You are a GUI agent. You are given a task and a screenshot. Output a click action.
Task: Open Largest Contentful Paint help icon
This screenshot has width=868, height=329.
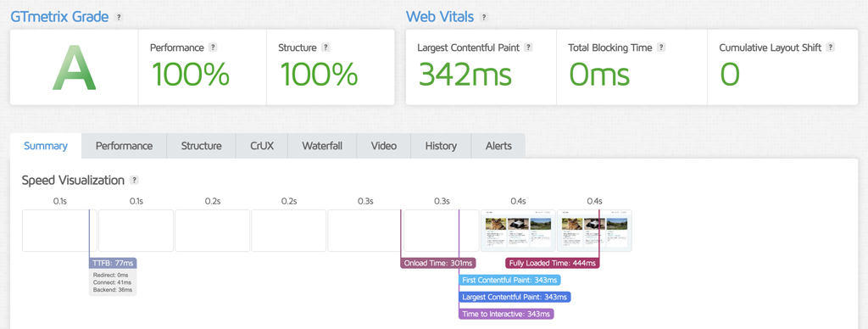tap(528, 47)
